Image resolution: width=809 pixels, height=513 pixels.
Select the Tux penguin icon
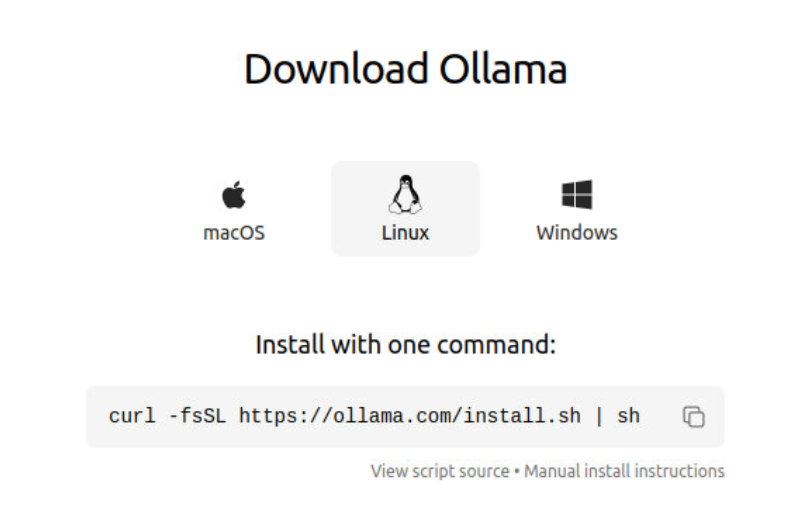(x=405, y=195)
